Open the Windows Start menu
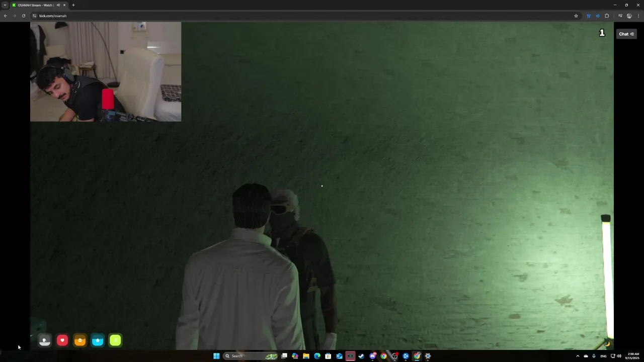This screenshot has height=362, width=644. (216, 356)
